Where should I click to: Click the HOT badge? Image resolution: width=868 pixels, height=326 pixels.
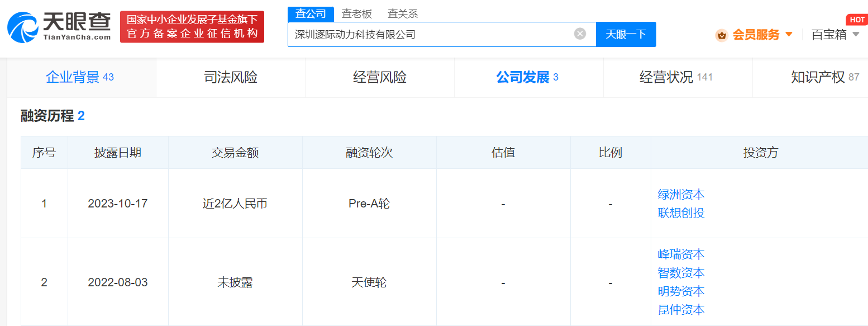(x=857, y=20)
